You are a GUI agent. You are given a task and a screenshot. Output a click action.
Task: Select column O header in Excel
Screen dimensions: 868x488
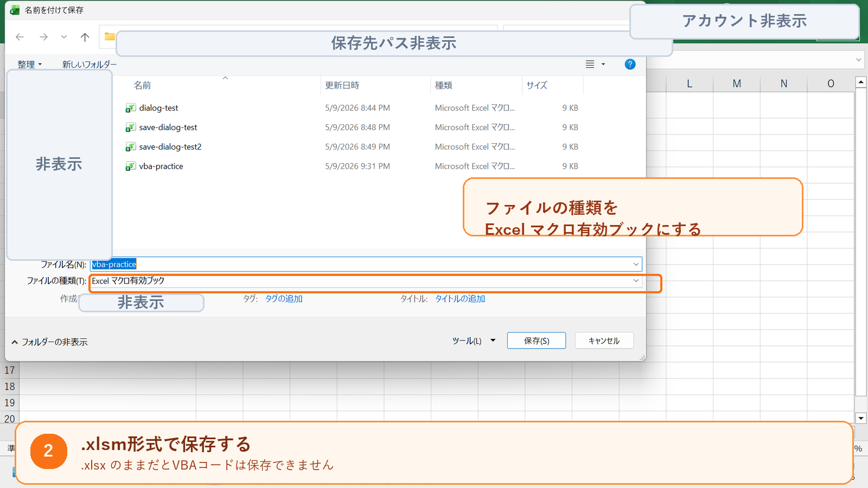tap(831, 84)
